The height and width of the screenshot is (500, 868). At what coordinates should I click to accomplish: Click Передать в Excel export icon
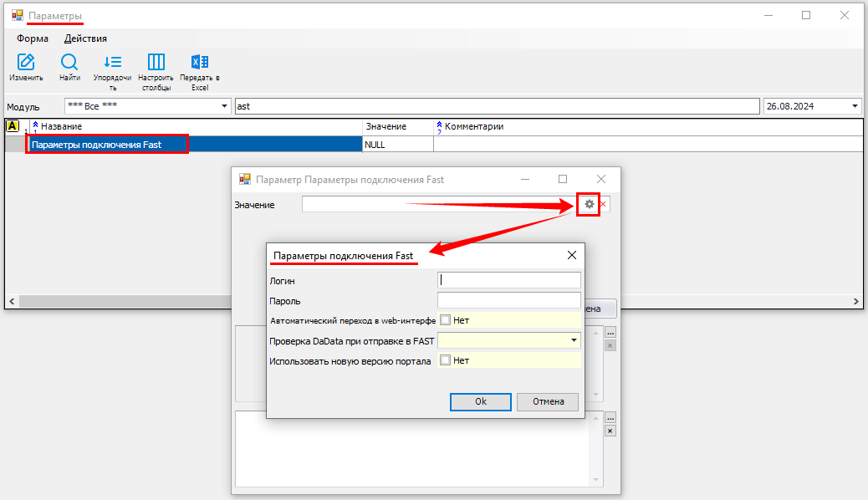click(x=200, y=63)
